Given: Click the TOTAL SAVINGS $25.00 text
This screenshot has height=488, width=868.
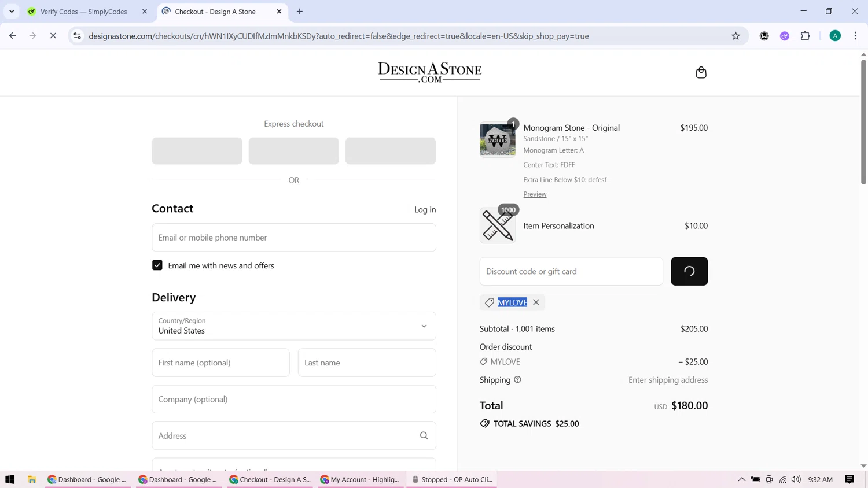Looking at the screenshot, I should [x=536, y=424].
